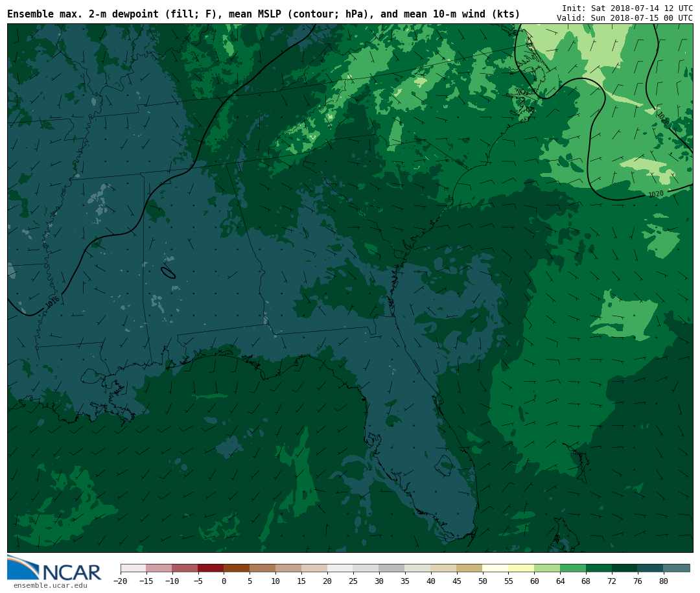Click the colorbar swatch between 45 and 50
This screenshot has height=593, width=700.
pyautogui.click(x=470, y=568)
